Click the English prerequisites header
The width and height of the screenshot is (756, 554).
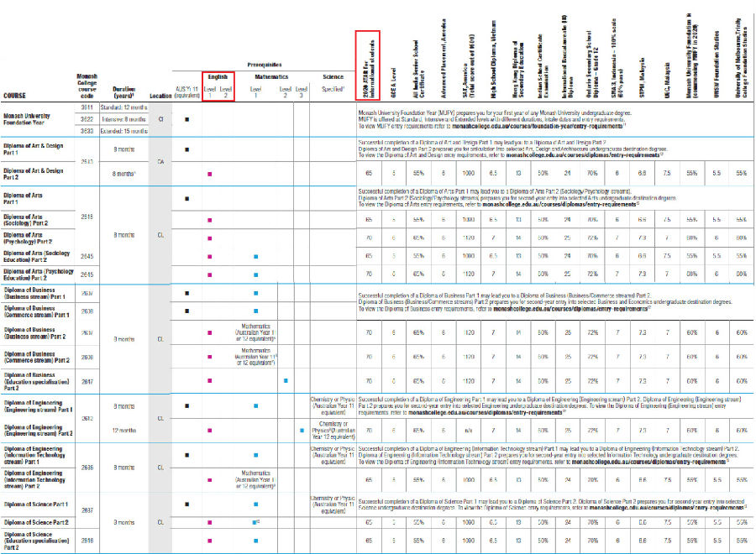click(218, 76)
